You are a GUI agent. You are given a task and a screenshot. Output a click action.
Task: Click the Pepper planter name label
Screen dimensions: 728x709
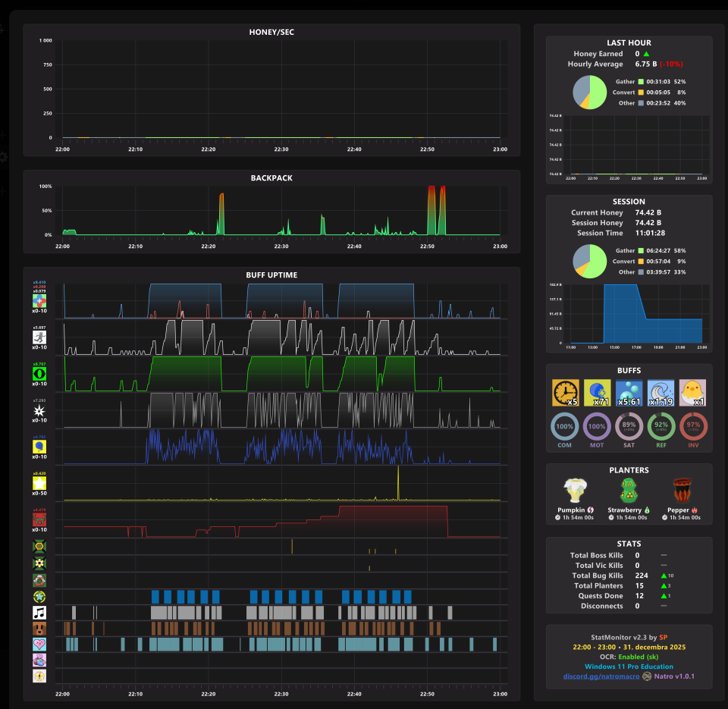(678, 510)
